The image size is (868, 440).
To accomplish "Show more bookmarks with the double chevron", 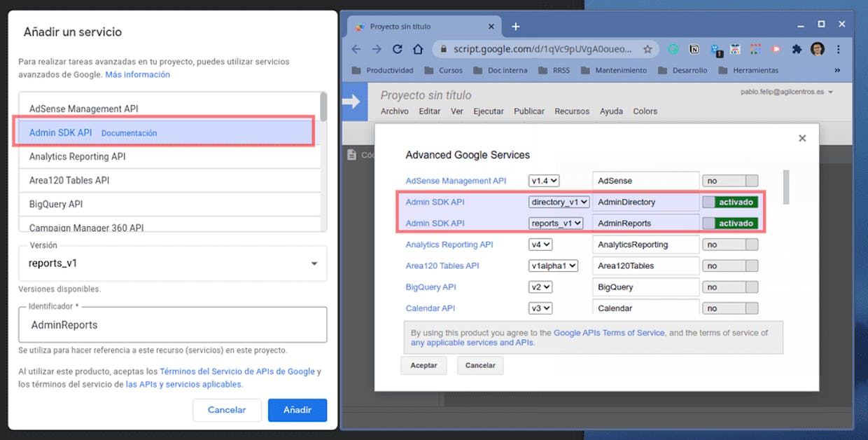I will pyautogui.click(x=837, y=70).
